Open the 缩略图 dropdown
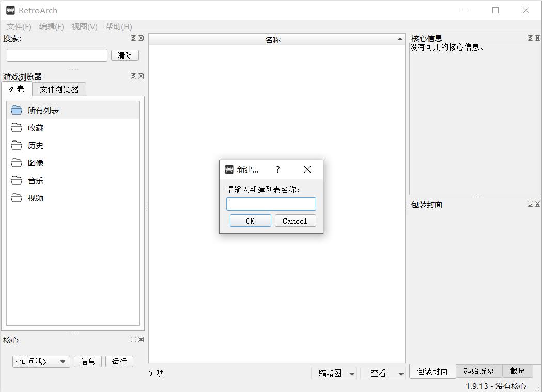 tap(333, 373)
